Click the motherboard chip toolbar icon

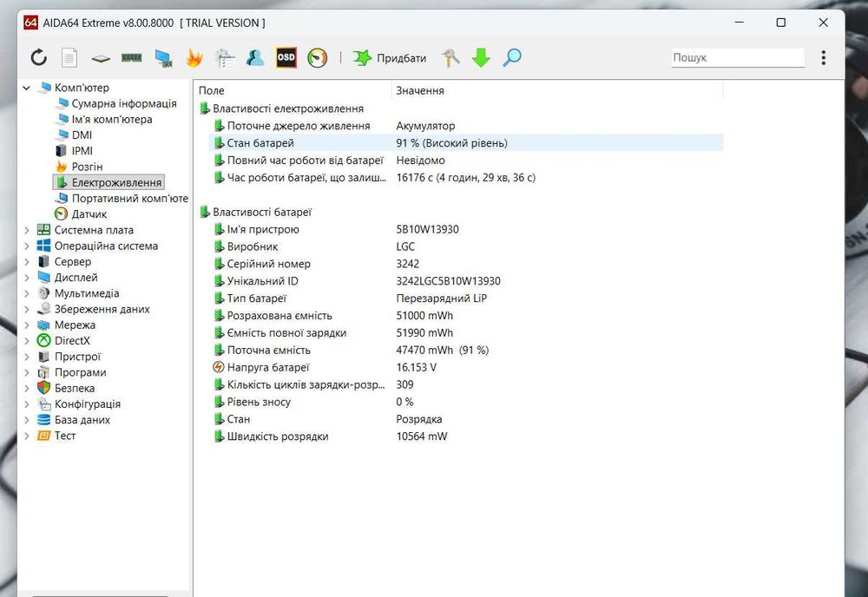(100, 58)
